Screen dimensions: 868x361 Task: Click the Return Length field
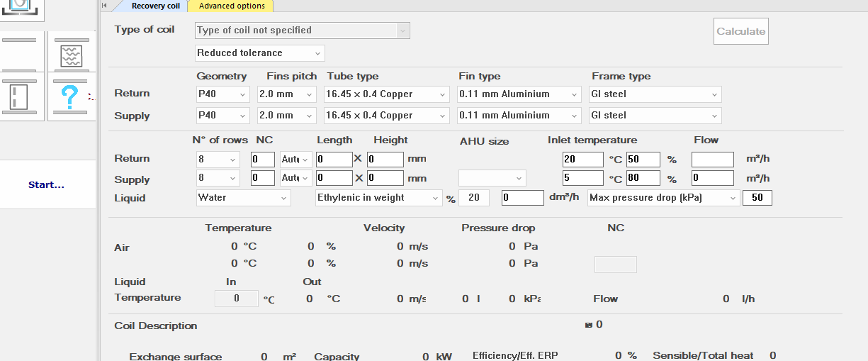[x=334, y=160]
